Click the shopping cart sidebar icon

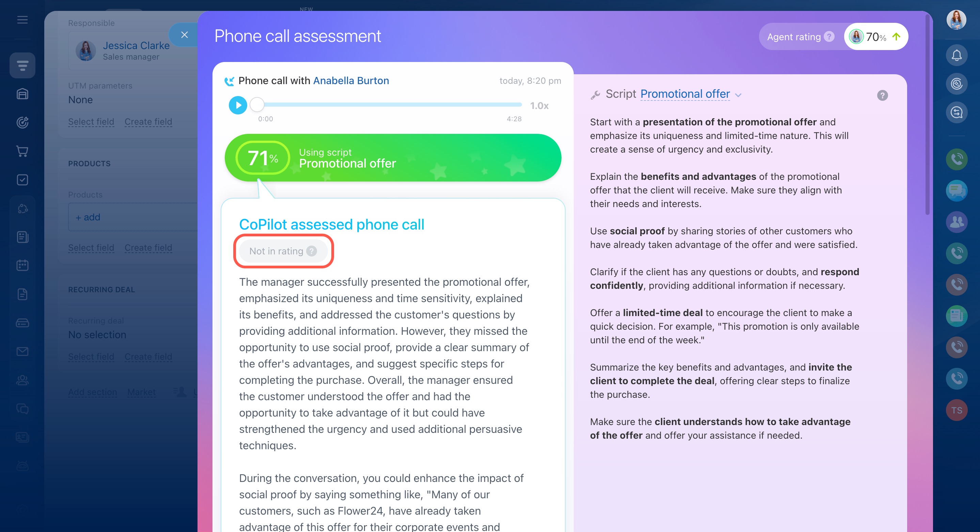coord(22,151)
